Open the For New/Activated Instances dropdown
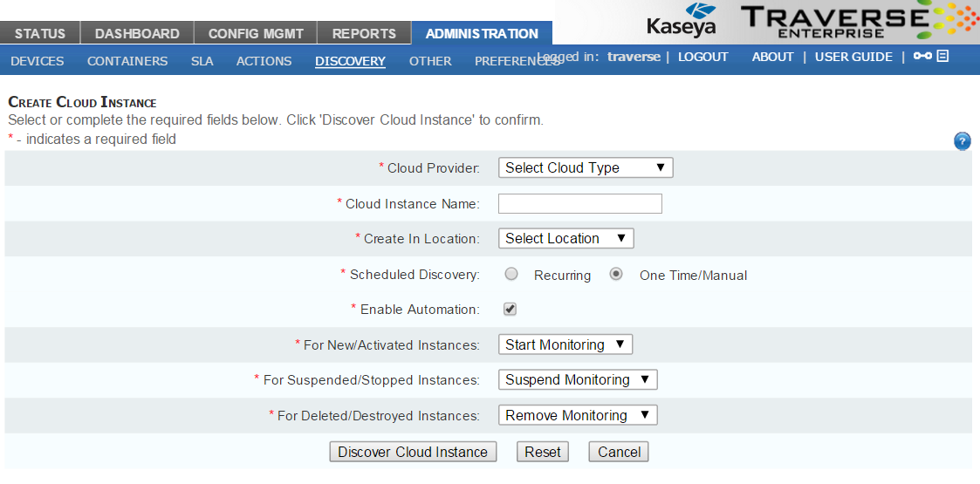This screenshot has width=980, height=484. (x=565, y=345)
